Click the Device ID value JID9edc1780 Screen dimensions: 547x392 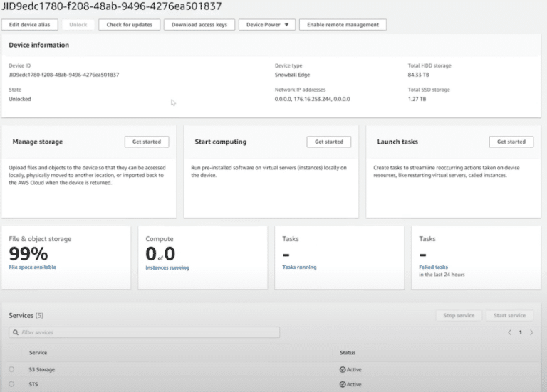(x=64, y=75)
